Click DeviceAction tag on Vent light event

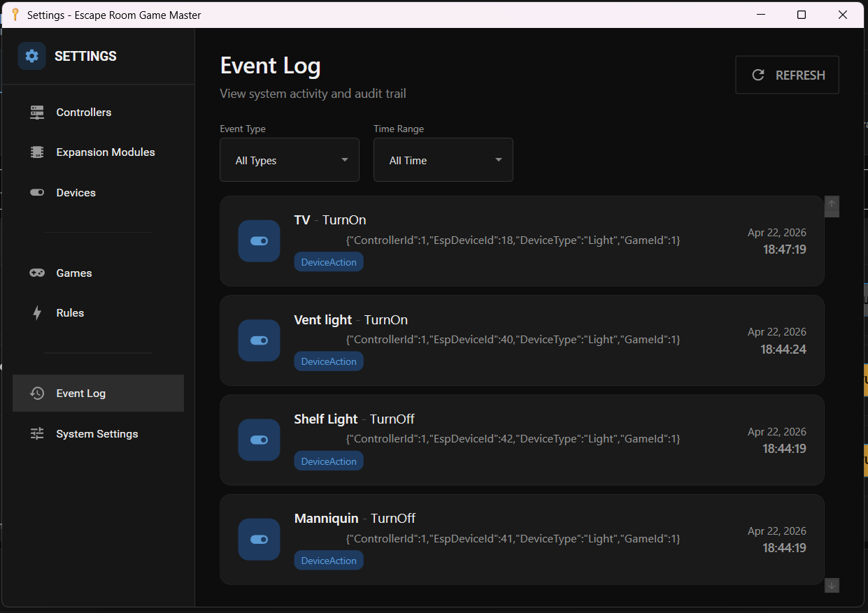(x=329, y=361)
